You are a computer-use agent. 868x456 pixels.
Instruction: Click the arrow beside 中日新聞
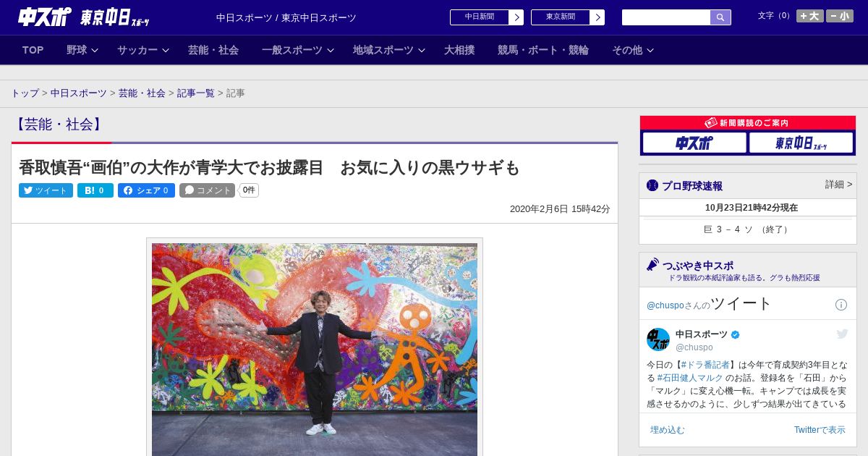coord(516,17)
